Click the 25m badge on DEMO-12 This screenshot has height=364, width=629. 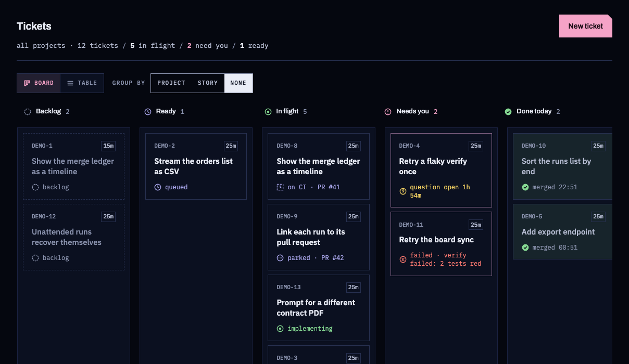pos(108,217)
